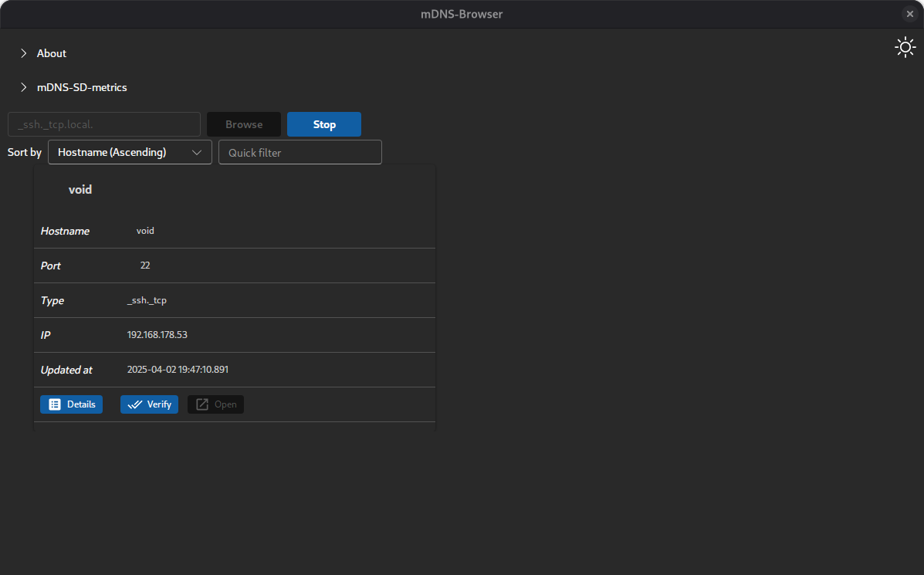Click the Updated at timestamp

(178, 370)
